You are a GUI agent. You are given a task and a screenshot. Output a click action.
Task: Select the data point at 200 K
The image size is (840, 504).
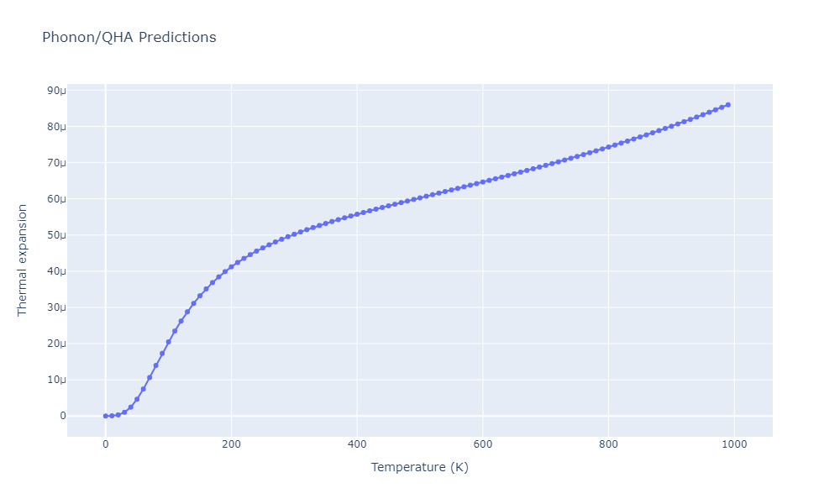click(x=231, y=267)
